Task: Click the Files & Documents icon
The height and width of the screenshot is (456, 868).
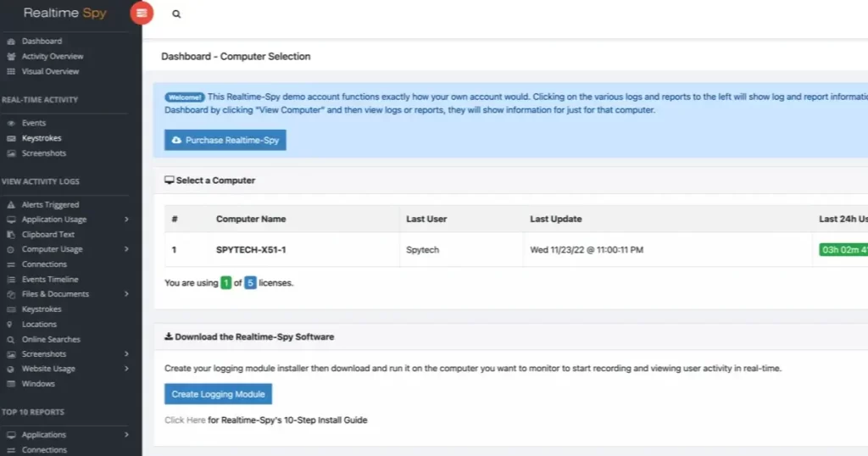Action: pos(10,294)
